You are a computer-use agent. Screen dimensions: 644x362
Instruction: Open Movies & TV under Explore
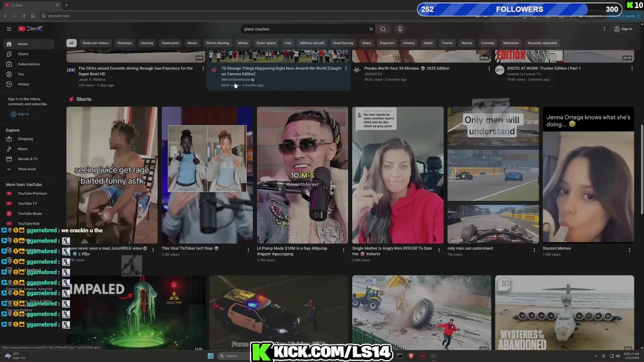(30, 159)
